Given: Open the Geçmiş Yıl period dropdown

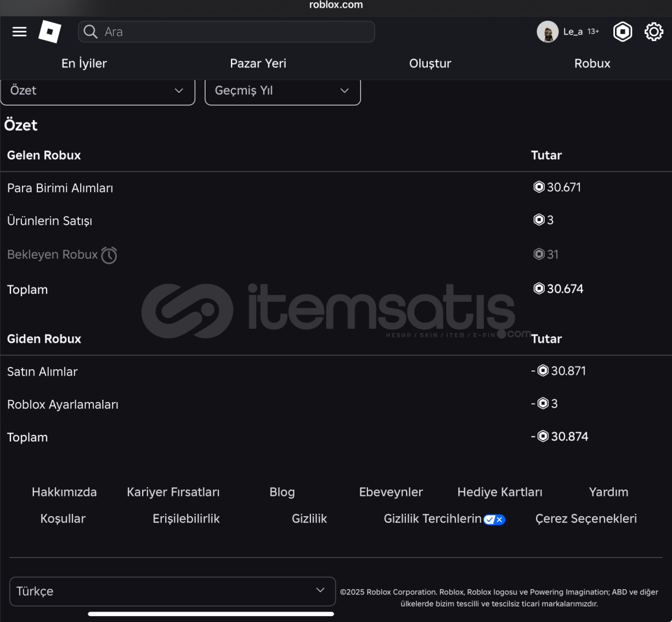Looking at the screenshot, I should [x=282, y=91].
